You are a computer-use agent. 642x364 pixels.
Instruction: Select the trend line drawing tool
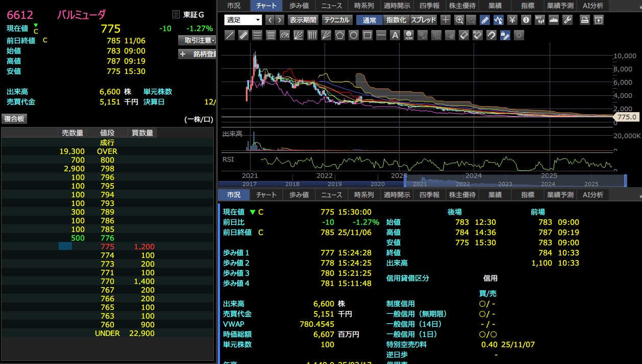coord(230,35)
